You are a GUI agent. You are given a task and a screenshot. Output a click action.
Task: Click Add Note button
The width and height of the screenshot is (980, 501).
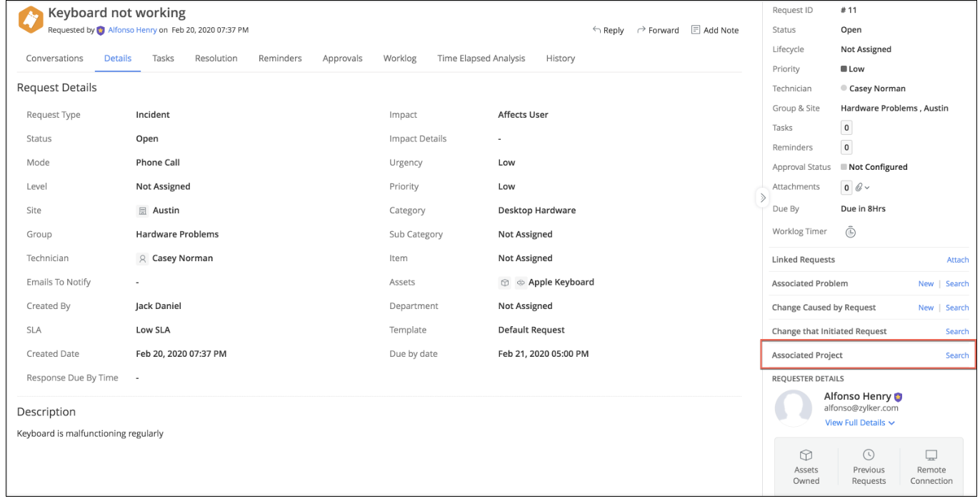click(x=714, y=31)
